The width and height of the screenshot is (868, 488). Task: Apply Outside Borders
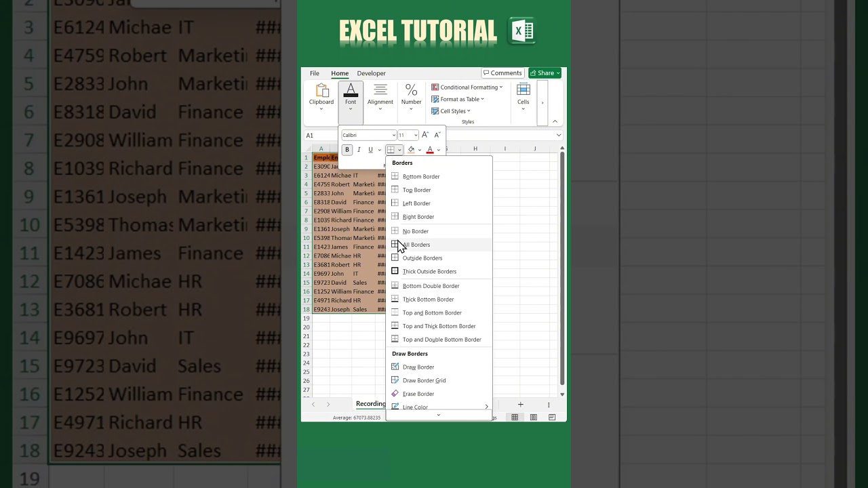pyautogui.click(x=439, y=258)
